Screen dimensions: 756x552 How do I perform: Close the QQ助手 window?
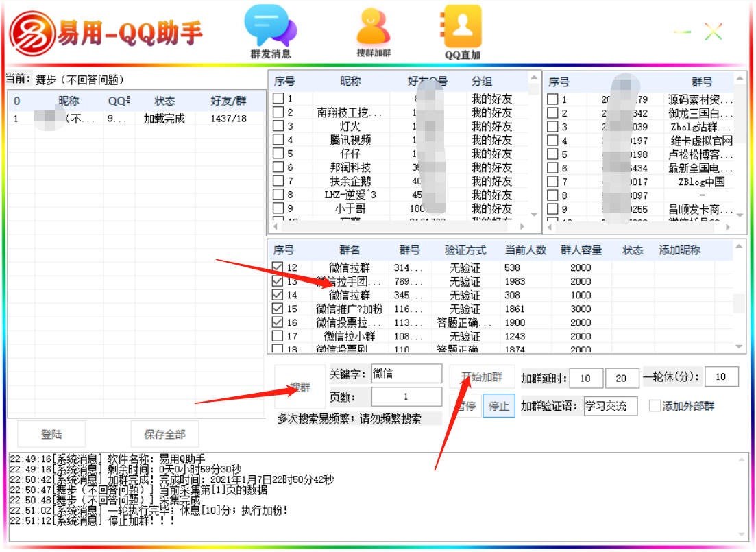(713, 32)
